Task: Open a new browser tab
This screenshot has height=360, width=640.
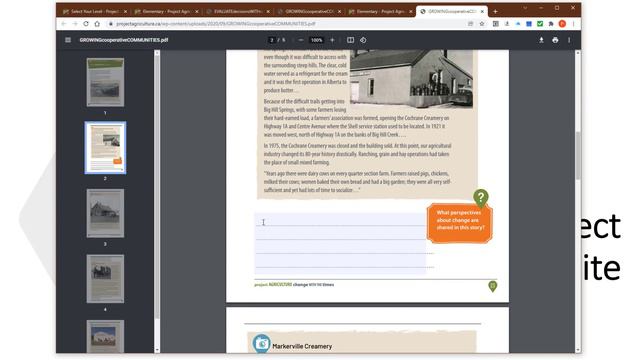Action: point(495,11)
